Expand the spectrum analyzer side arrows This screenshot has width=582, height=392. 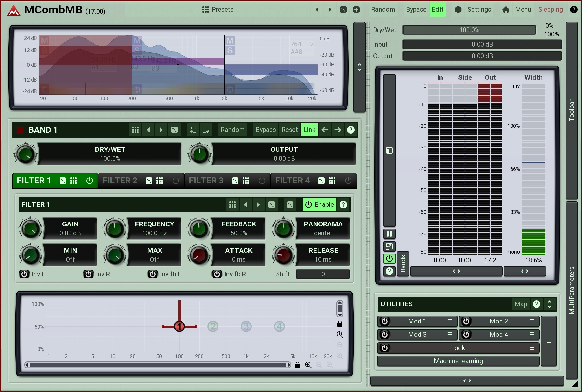360,67
